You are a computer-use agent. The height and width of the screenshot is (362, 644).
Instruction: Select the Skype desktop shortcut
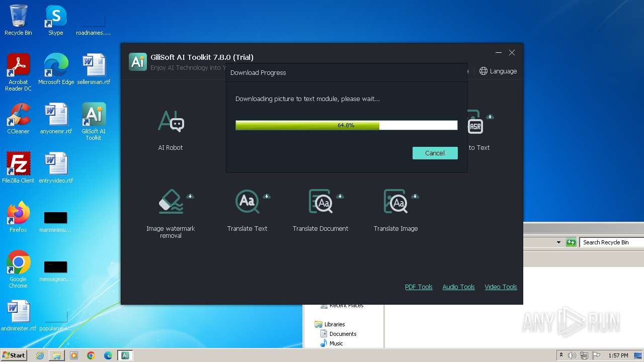(x=55, y=20)
